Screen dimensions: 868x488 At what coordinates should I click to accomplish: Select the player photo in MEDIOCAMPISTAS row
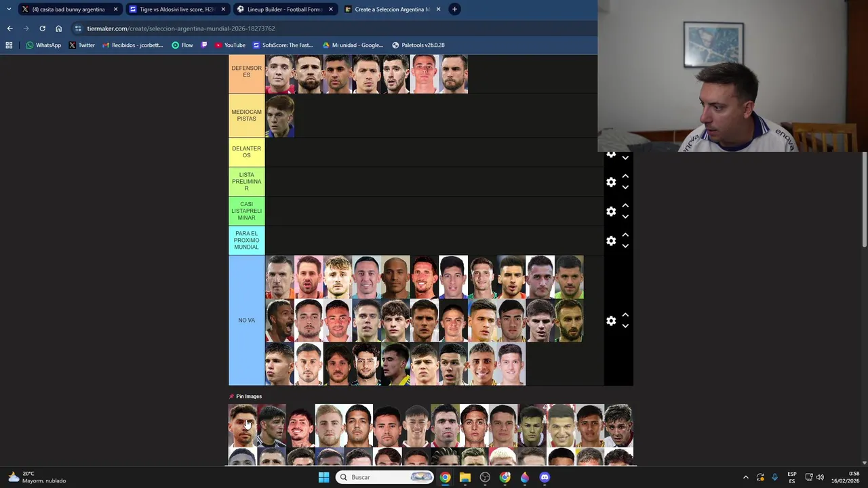(279, 116)
